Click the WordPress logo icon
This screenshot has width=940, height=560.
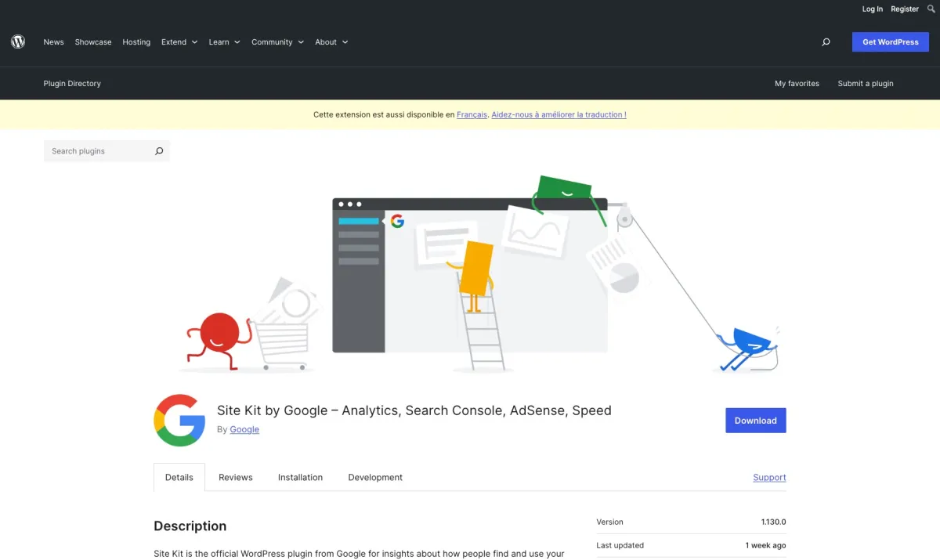tap(18, 42)
